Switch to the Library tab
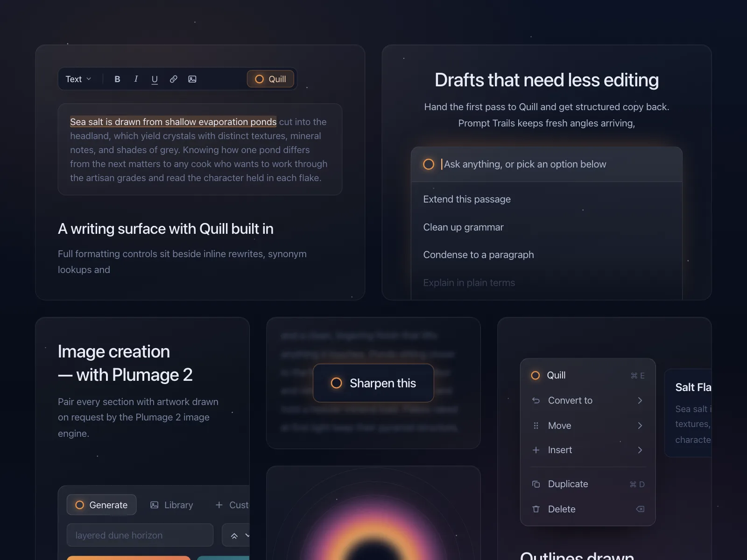This screenshot has height=560, width=747. pos(171,505)
